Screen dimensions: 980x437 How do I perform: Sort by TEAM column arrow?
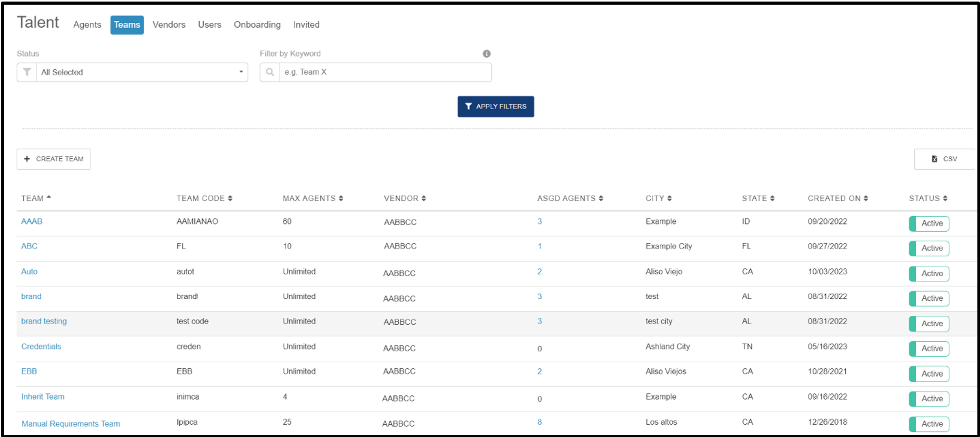[x=49, y=198]
